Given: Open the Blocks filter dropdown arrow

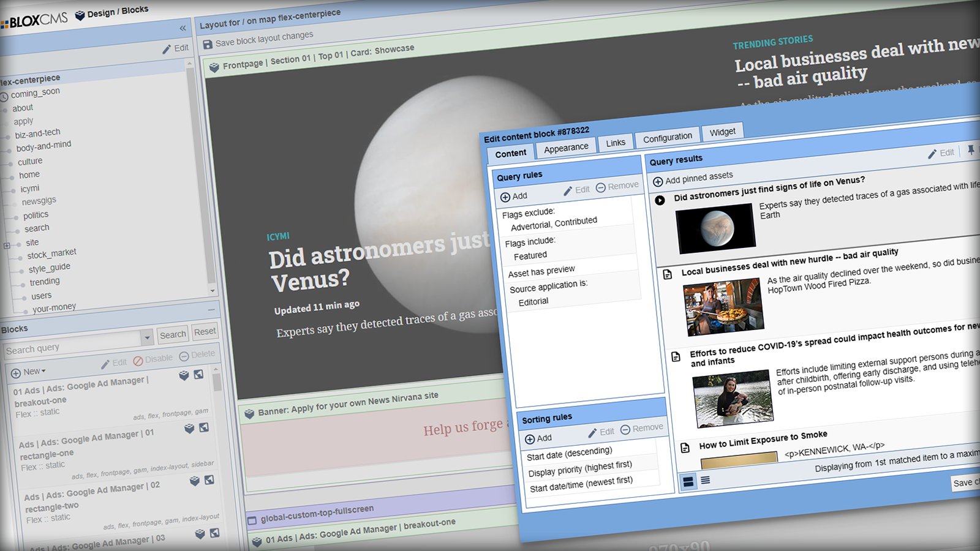Looking at the screenshot, I should point(146,337).
